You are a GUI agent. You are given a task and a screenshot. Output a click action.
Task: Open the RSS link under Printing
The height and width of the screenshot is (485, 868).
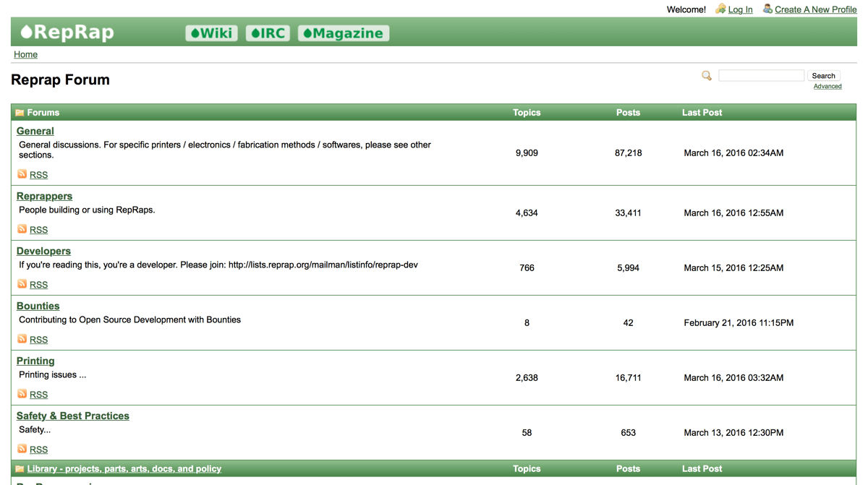coord(38,395)
